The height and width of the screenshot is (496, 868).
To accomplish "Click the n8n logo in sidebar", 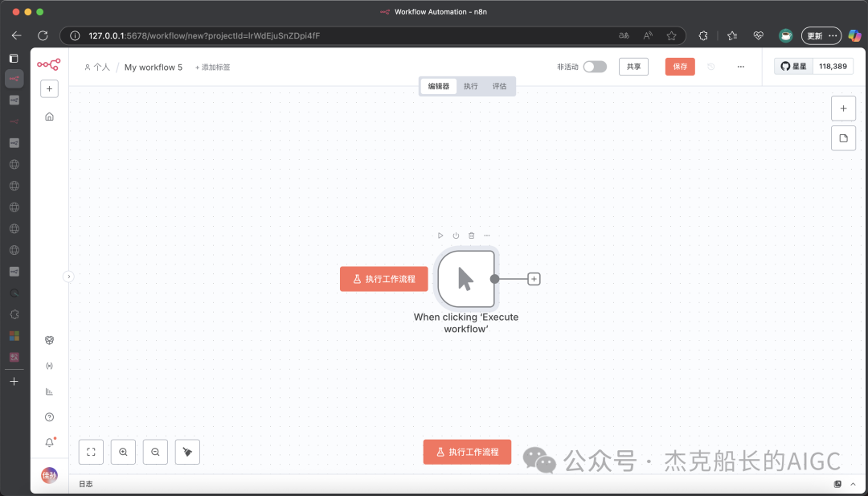I will pyautogui.click(x=49, y=64).
